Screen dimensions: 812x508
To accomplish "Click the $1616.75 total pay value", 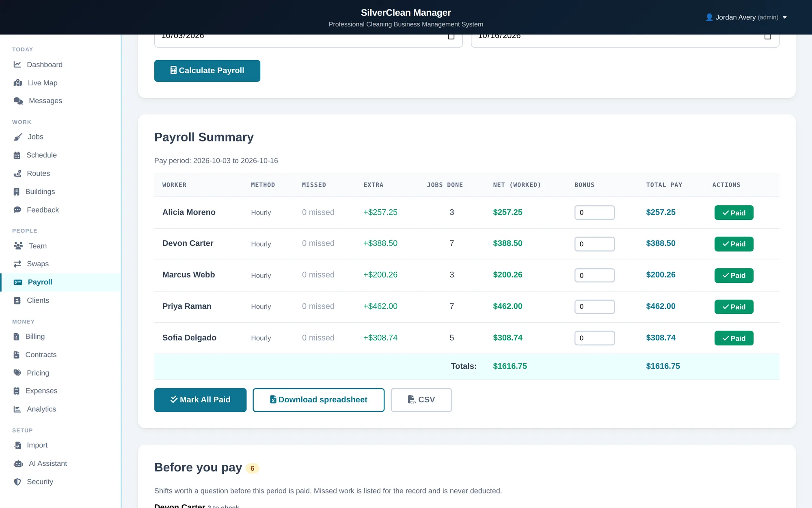I will coord(663,366).
